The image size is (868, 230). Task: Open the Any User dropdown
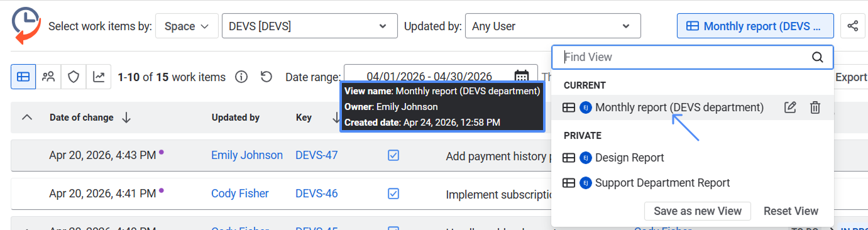pyautogui.click(x=552, y=26)
